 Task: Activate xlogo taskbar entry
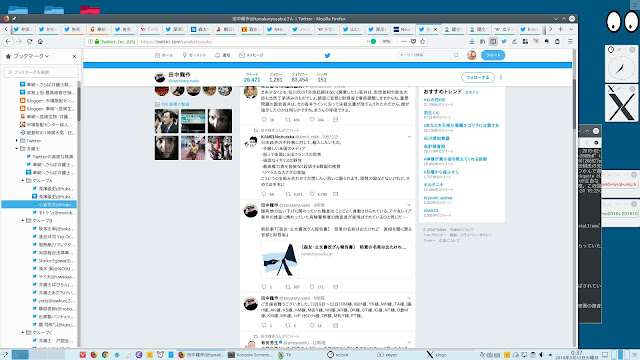click(437, 355)
